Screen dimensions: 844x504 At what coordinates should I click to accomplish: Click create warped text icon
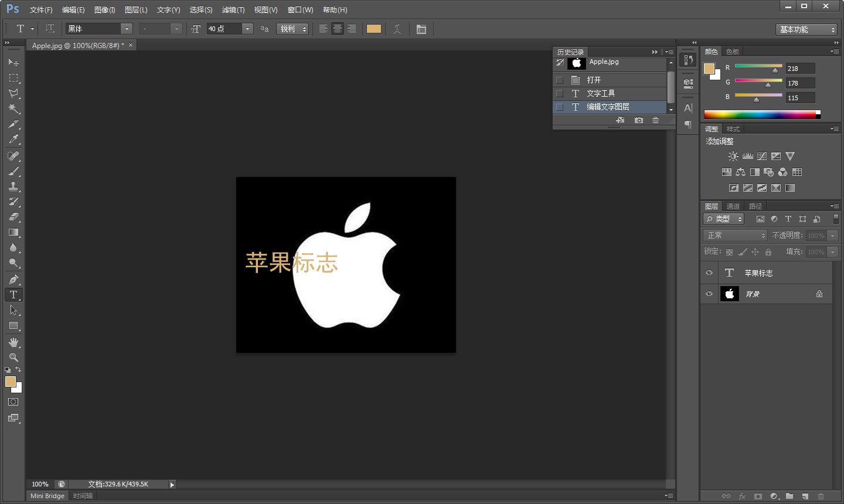tap(397, 29)
